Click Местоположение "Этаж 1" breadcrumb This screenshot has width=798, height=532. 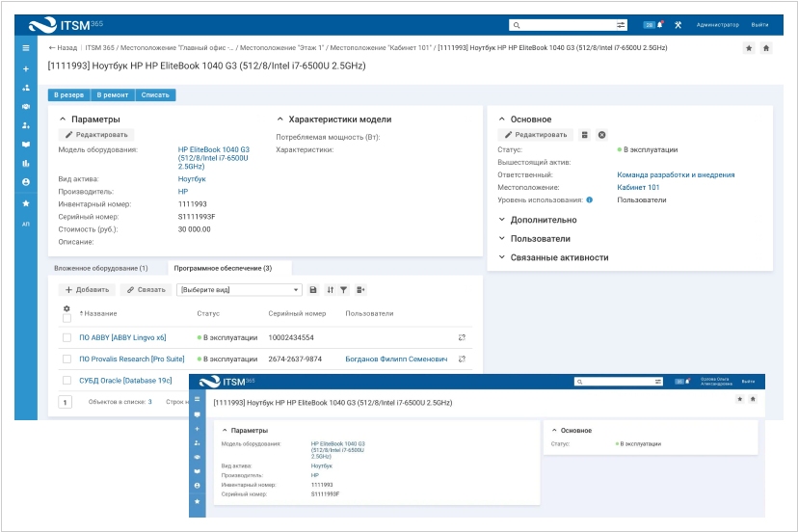click(281, 48)
